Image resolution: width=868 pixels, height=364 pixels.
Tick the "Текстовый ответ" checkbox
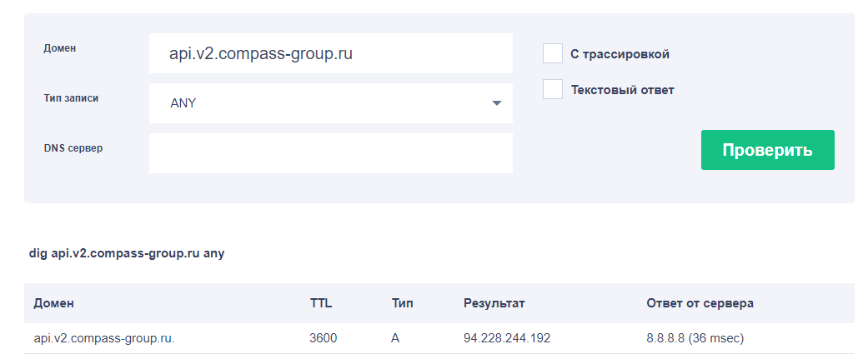tap(553, 90)
